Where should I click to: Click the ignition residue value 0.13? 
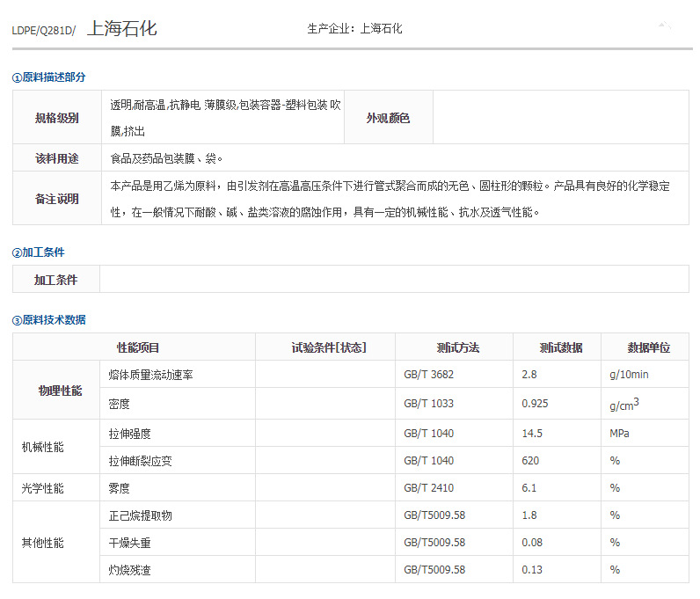point(532,569)
